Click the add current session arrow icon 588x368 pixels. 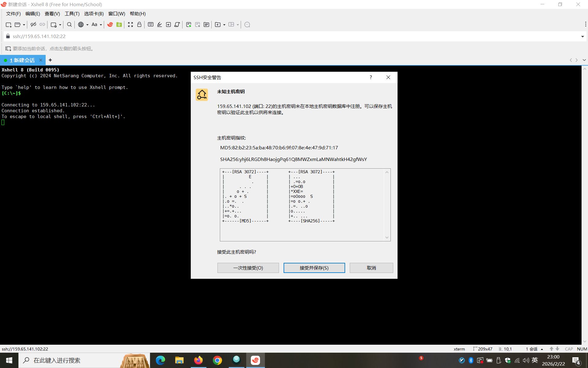[x=8, y=48]
